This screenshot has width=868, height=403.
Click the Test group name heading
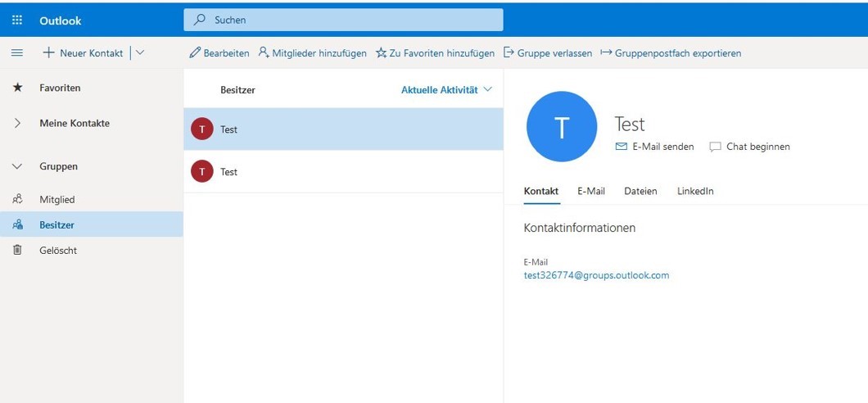[x=630, y=124]
